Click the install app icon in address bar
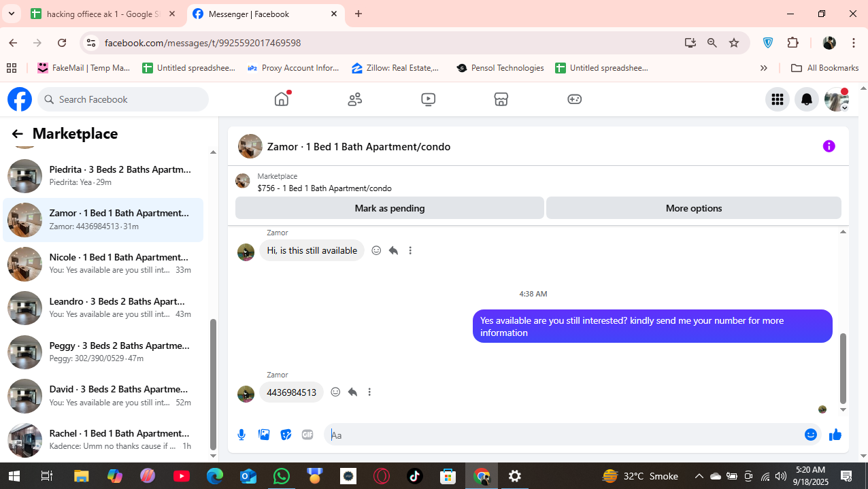Image resolution: width=868 pixels, height=489 pixels. coord(690,43)
